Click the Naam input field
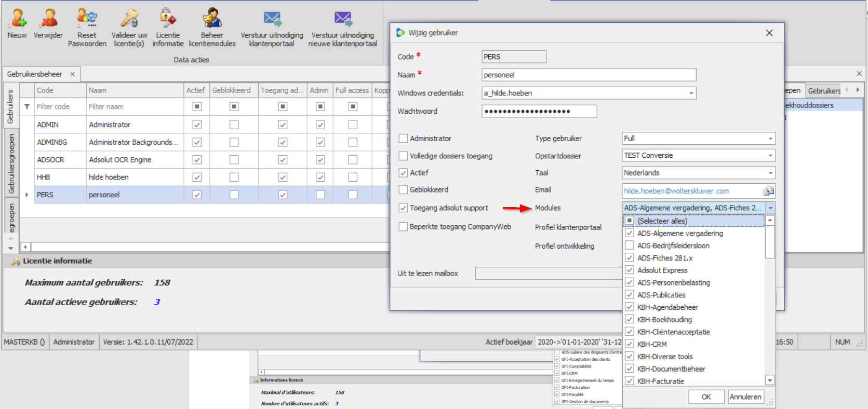Viewport: 868px width, 409px height. pos(589,75)
